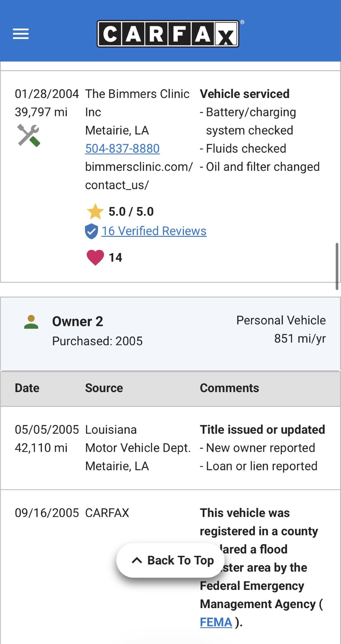Tap the CARFAX logo
Viewport: 341px width, 644px height.
pos(168,34)
